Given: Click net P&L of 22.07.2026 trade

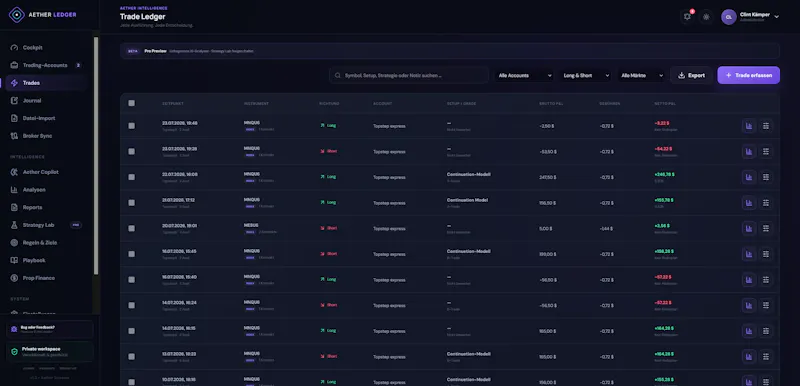Looking at the screenshot, I should click(664, 174).
